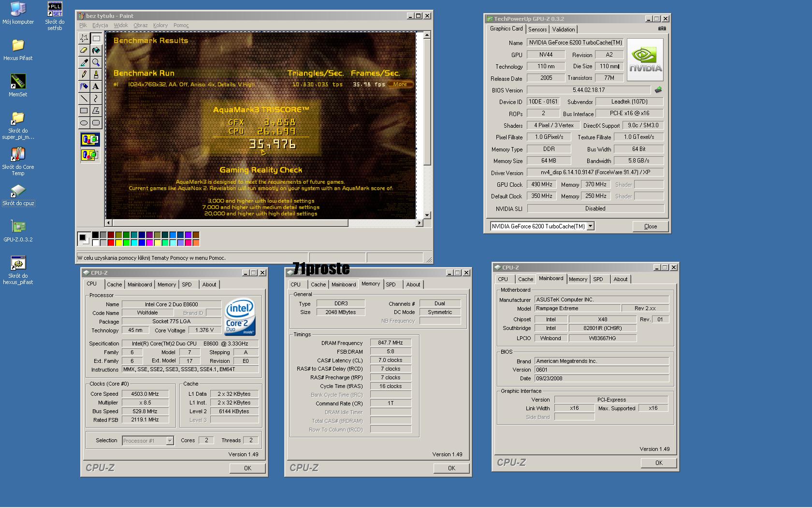Open the Edycja menu in Paint

point(100,25)
